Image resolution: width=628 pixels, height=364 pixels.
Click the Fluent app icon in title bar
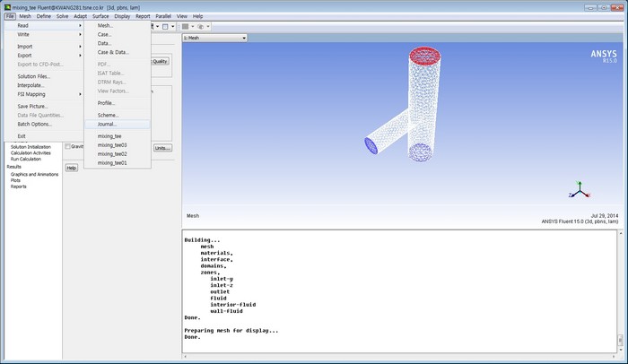pos(6,5)
